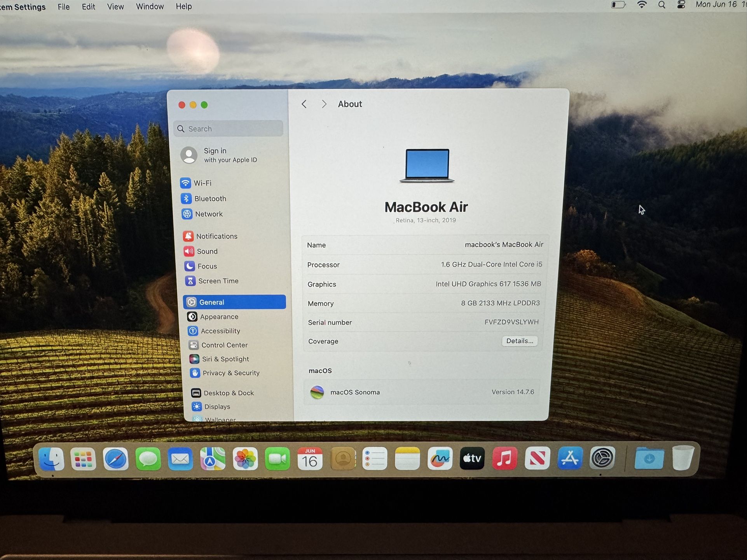Open the Window menu
Viewport: 747px width, 560px height.
(150, 7)
